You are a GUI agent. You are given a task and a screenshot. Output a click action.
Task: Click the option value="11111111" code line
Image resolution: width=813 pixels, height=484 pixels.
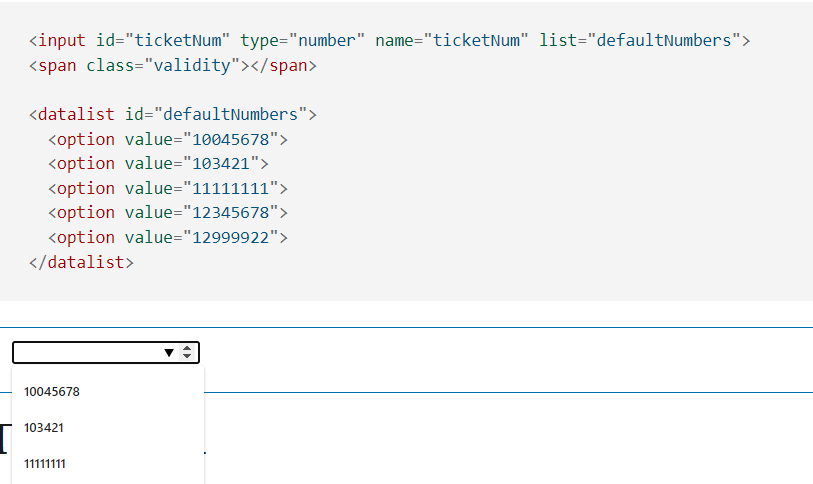pyautogui.click(x=168, y=188)
